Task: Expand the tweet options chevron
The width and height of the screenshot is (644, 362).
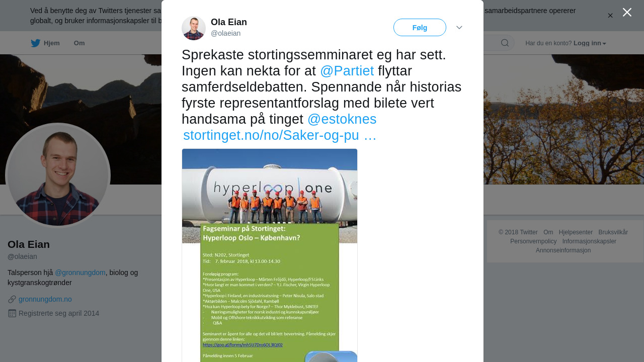Action: [459, 27]
